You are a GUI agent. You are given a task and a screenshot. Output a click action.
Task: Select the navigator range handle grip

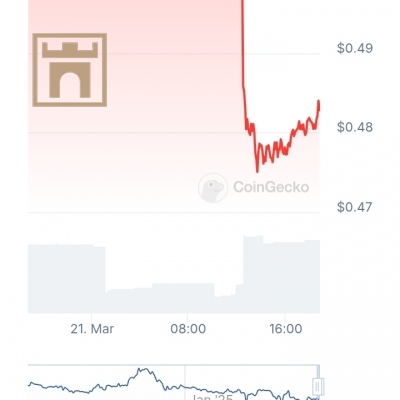[317, 386]
